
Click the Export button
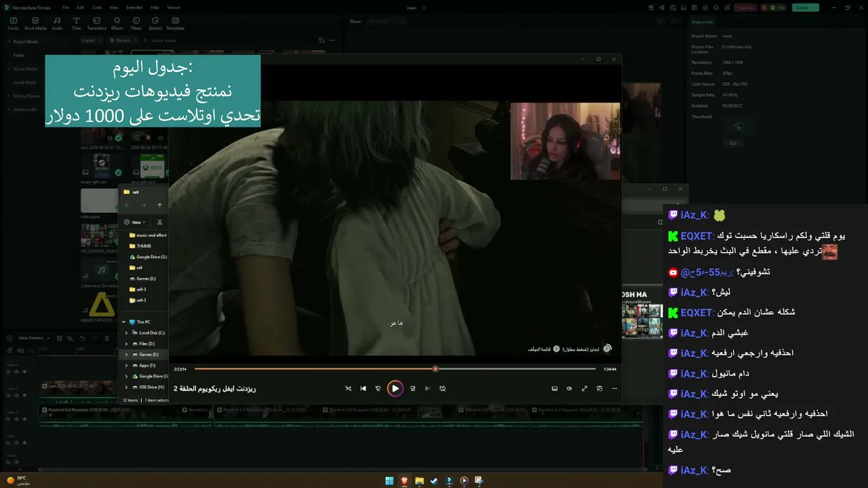[805, 7]
